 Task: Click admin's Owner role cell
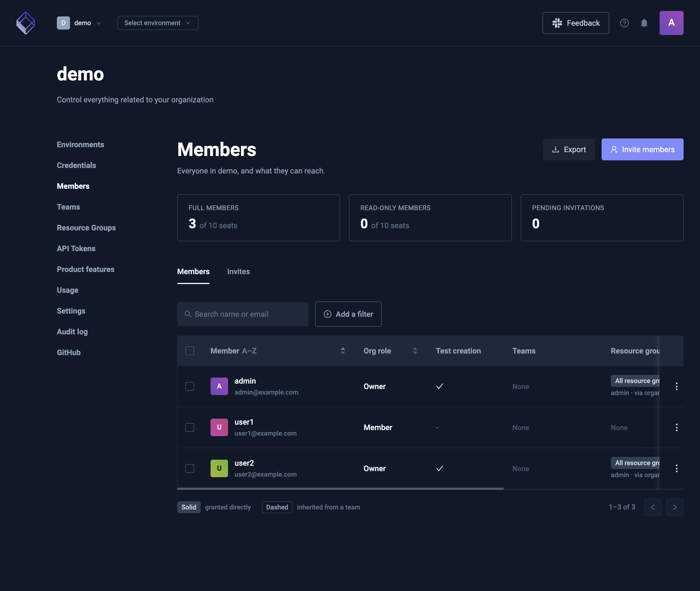coord(375,386)
